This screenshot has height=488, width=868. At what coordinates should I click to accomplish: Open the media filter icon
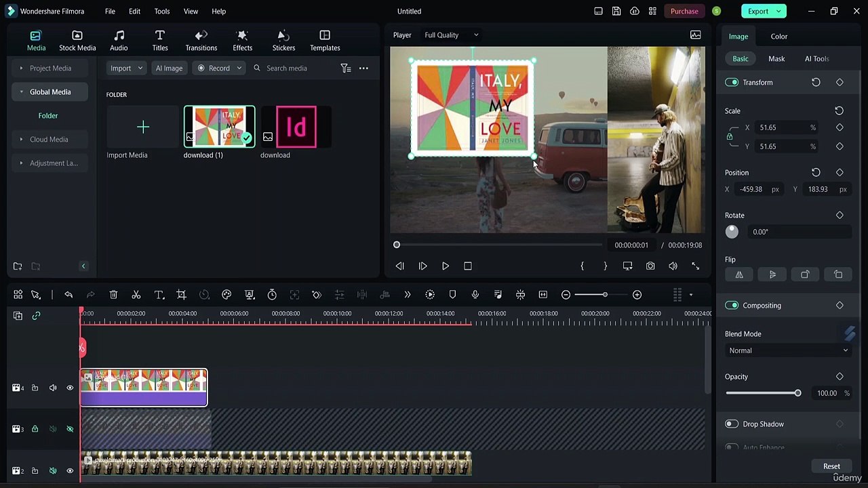346,68
